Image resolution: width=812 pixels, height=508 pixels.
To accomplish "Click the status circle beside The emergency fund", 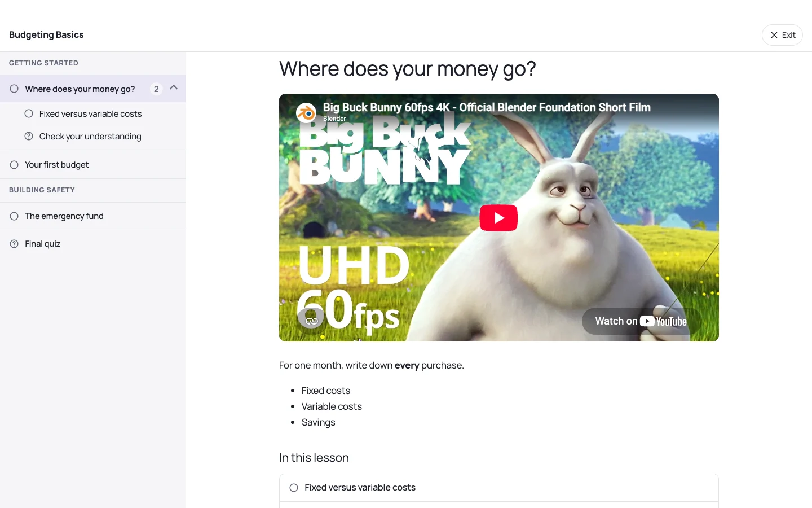I will 14,216.
